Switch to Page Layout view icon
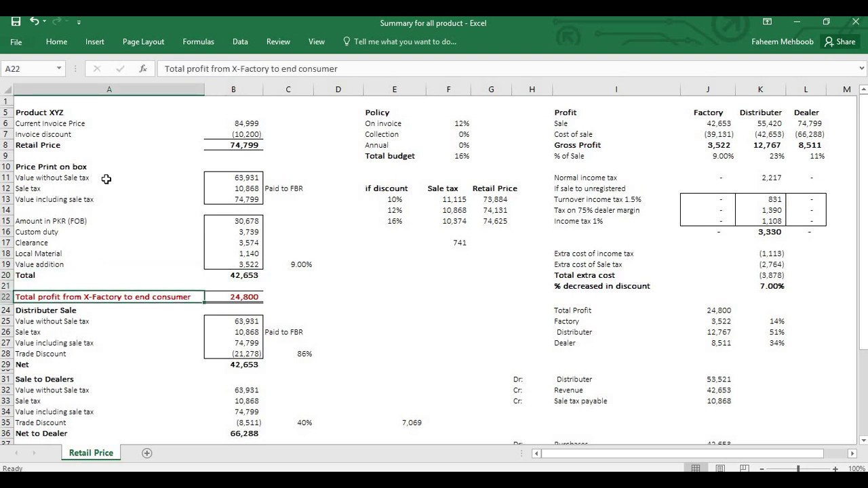 720,468
